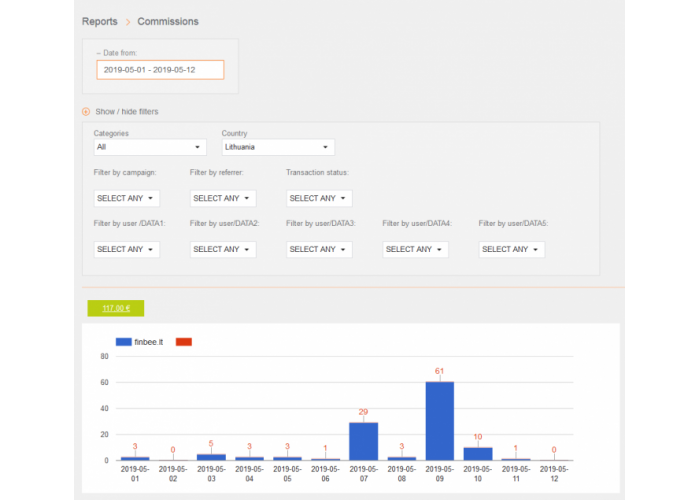The width and height of the screenshot is (700, 500).
Task: Open the Categories dropdown set to All
Action: click(150, 147)
